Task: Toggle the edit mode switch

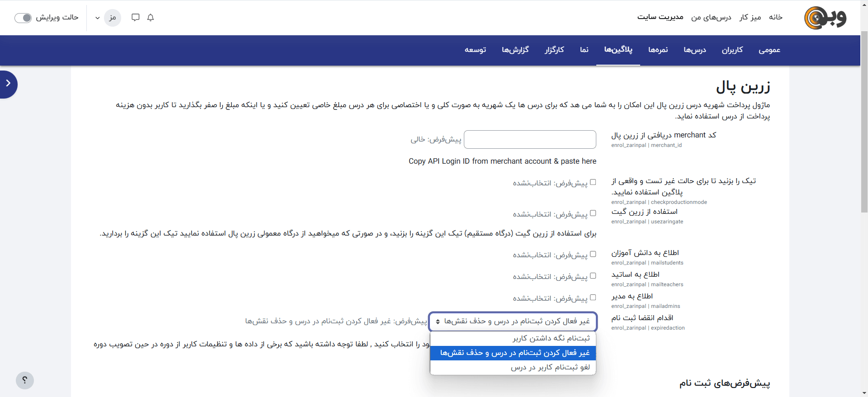Action: (23, 18)
